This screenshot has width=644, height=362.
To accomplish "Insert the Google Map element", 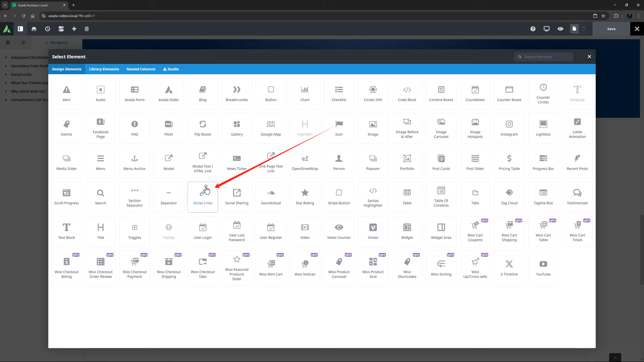I will coord(271,128).
